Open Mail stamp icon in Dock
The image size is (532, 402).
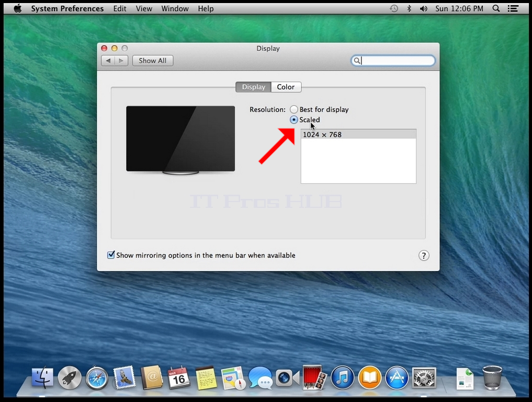[x=124, y=377]
